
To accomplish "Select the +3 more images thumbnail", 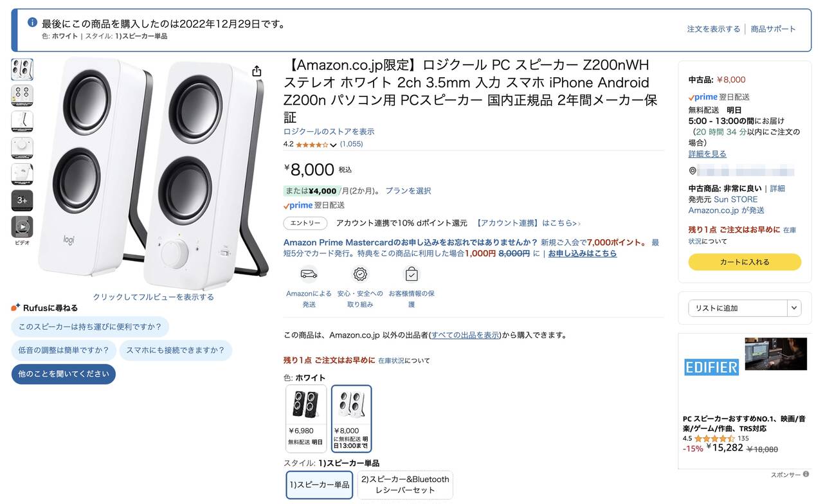I will pos(22,201).
